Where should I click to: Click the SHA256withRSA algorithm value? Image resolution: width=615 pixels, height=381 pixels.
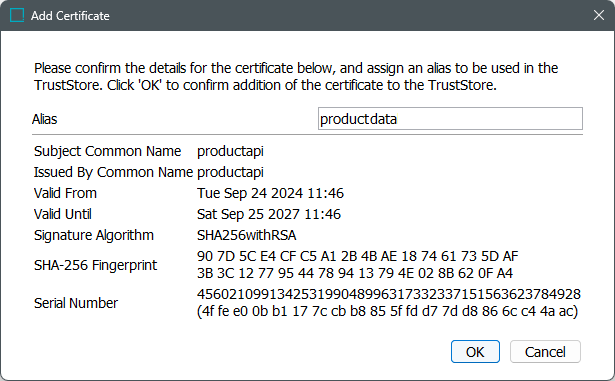click(246, 235)
